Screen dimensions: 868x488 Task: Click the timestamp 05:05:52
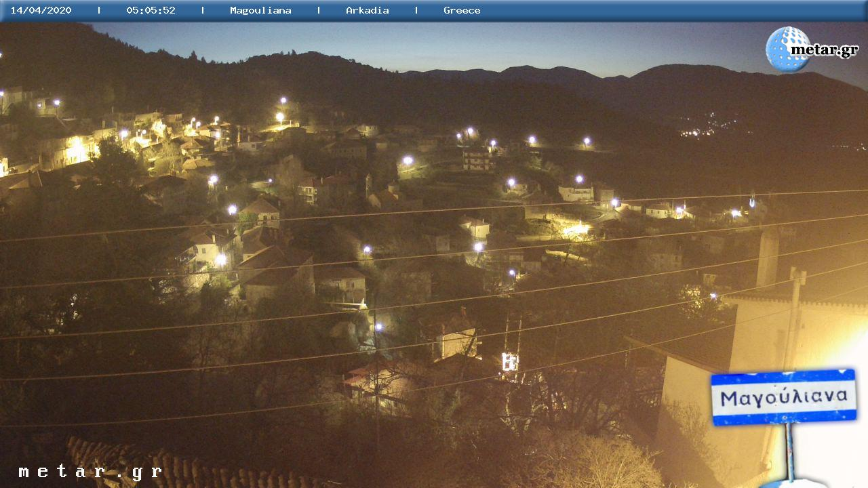[x=151, y=10]
